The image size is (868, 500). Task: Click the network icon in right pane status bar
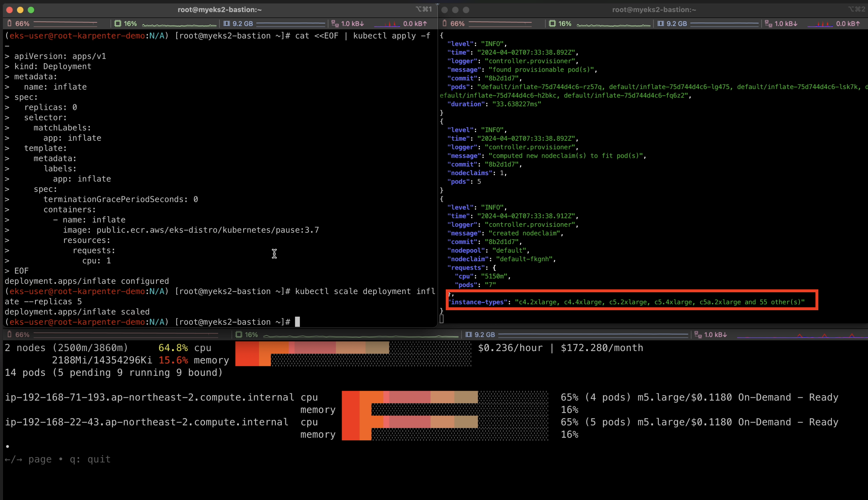(768, 23)
